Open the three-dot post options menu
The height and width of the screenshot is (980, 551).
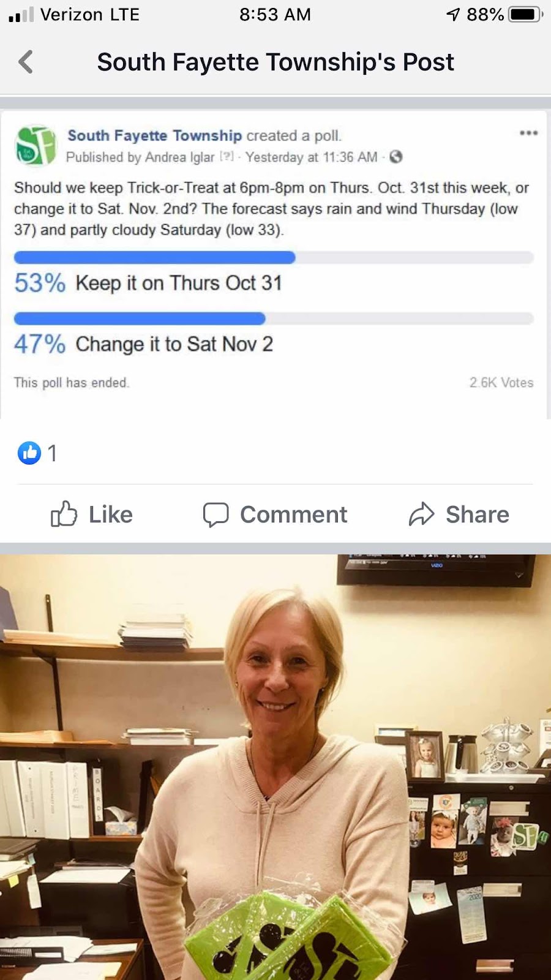[528, 133]
